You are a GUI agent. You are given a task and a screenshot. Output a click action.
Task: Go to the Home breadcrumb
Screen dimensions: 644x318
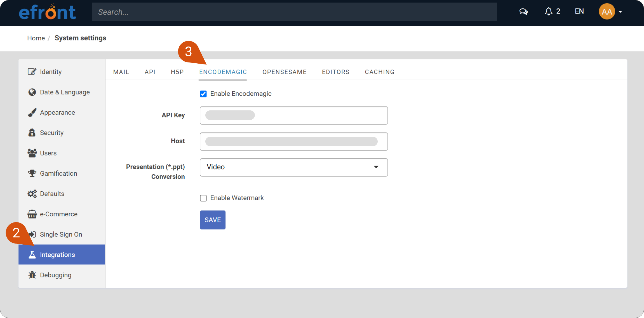pyautogui.click(x=36, y=38)
